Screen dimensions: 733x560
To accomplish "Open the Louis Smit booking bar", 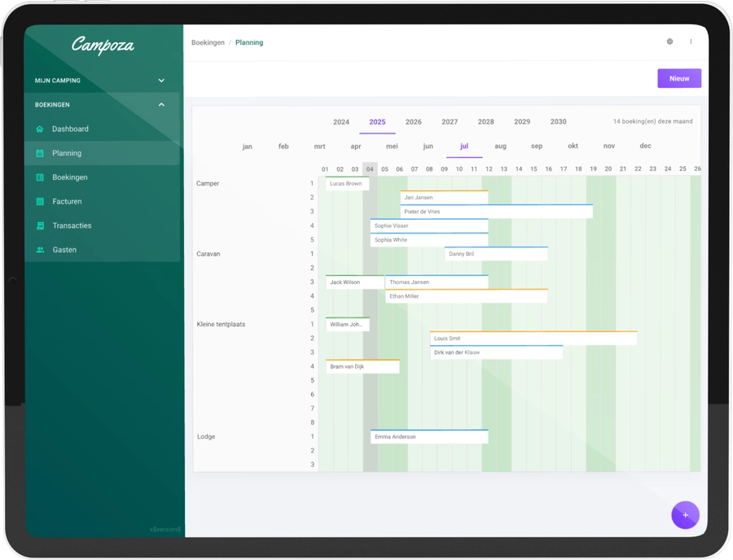I will click(x=533, y=338).
